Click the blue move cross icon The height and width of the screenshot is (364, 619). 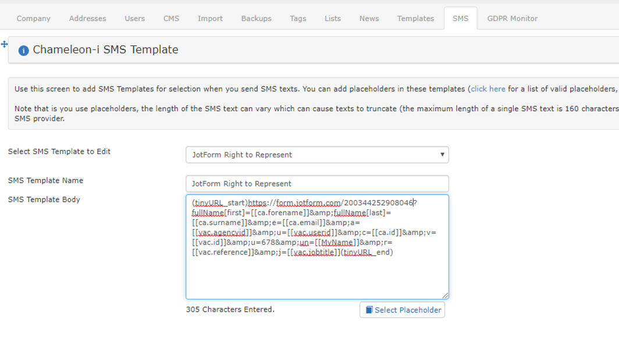point(4,44)
